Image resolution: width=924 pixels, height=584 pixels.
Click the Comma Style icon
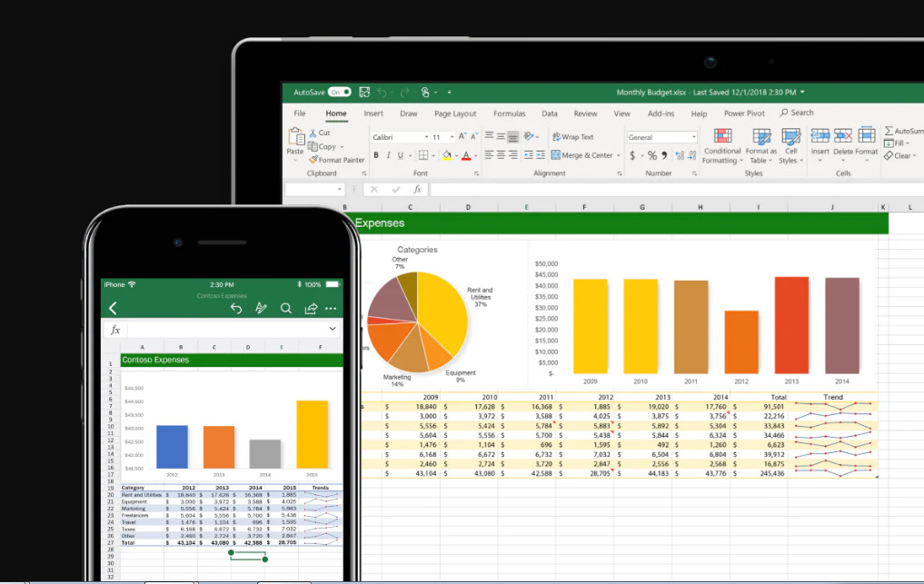click(x=664, y=155)
